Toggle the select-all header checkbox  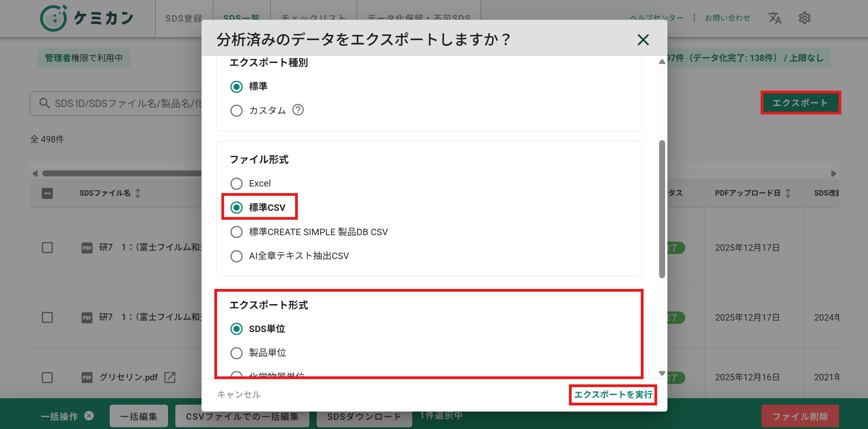point(47,193)
